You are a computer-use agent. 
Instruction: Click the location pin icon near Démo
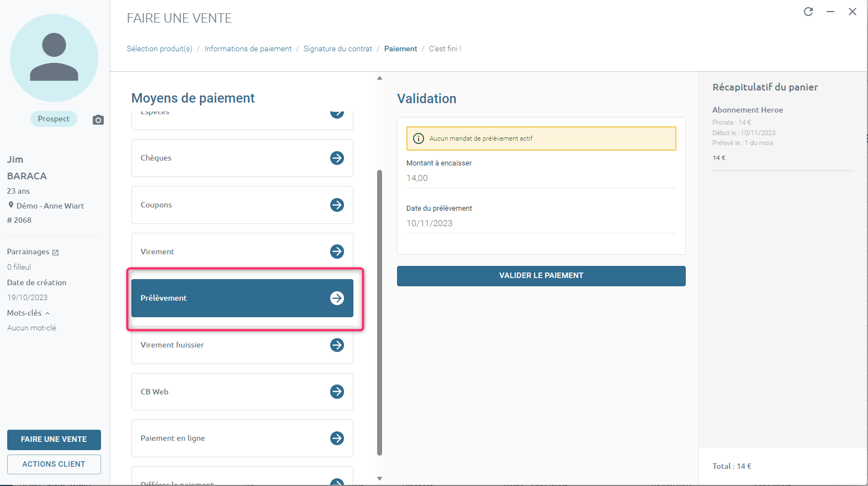11,205
